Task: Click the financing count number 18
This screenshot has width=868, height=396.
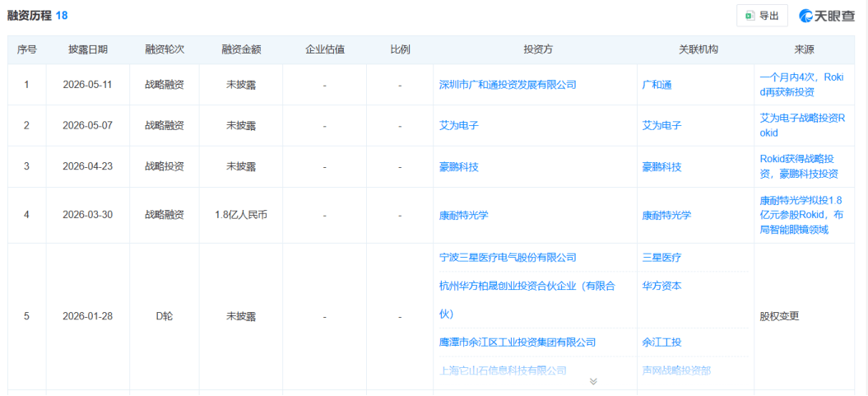Action: [62, 16]
